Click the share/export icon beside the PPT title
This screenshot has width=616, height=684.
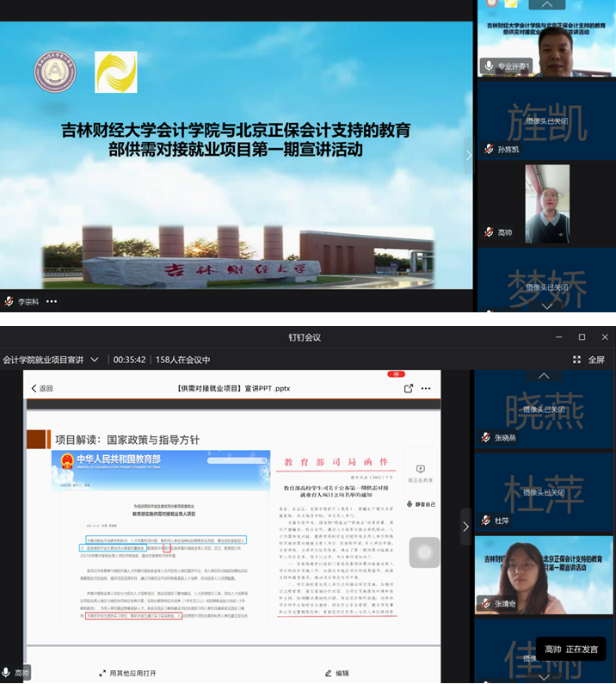tap(409, 388)
